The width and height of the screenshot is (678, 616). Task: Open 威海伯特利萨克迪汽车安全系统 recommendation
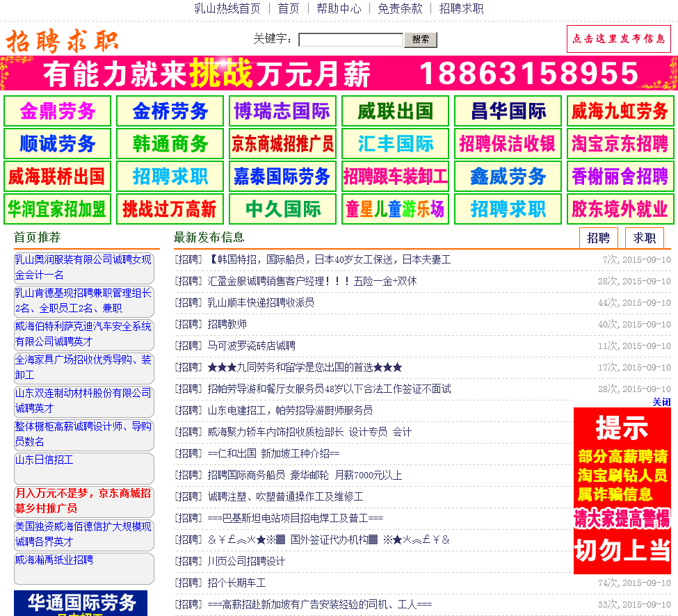pyautogui.click(x=83, y=334)
